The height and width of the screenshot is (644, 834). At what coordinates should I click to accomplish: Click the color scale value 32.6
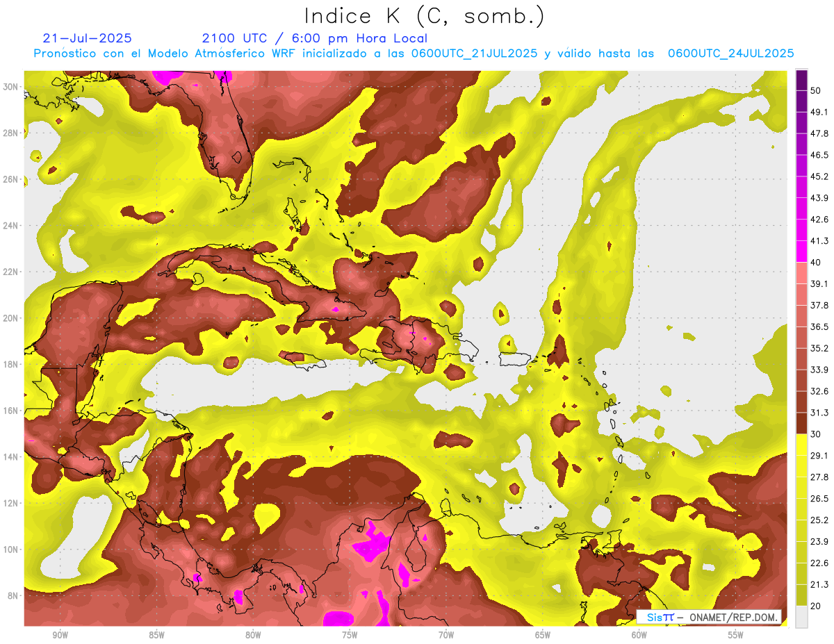pos(819,391)
